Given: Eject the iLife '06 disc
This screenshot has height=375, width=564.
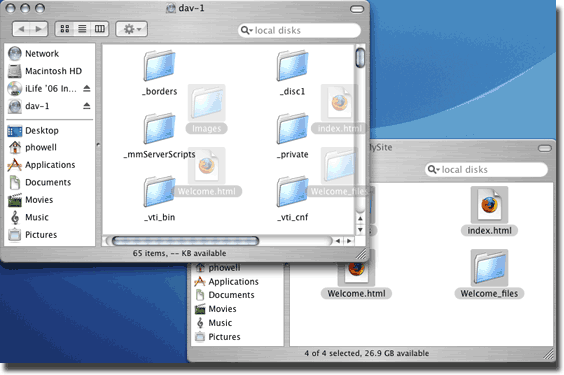Looking at the screenshot, I should [x=87, y=88].
